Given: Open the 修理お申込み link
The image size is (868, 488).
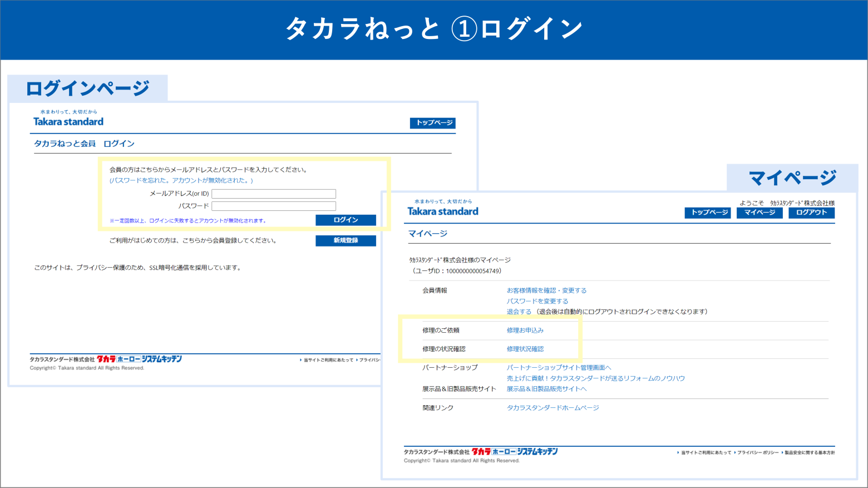Looking at the screenshot, I should point(525,331).
